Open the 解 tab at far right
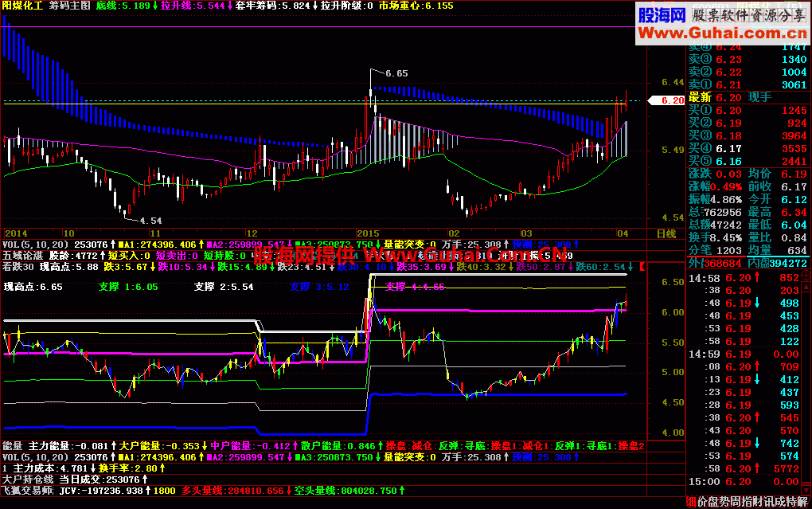Screen dimensions: 812x509 802,502
